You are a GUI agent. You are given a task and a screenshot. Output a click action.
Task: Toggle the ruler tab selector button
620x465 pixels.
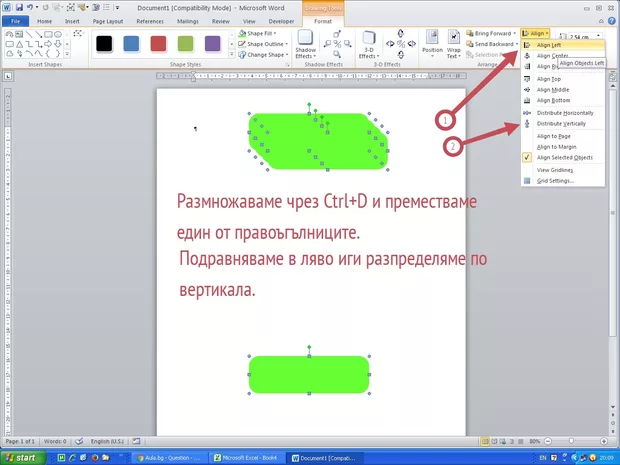(8, 76)
